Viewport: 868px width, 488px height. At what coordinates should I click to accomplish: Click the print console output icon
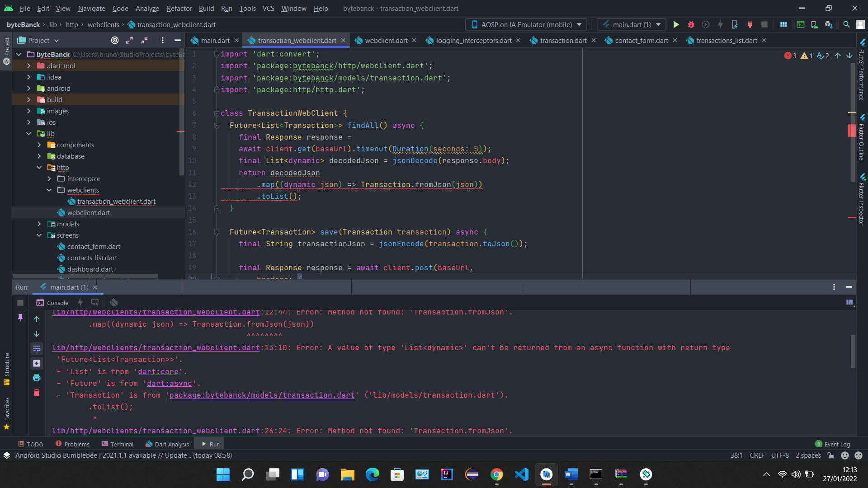[x=37, y=378]
